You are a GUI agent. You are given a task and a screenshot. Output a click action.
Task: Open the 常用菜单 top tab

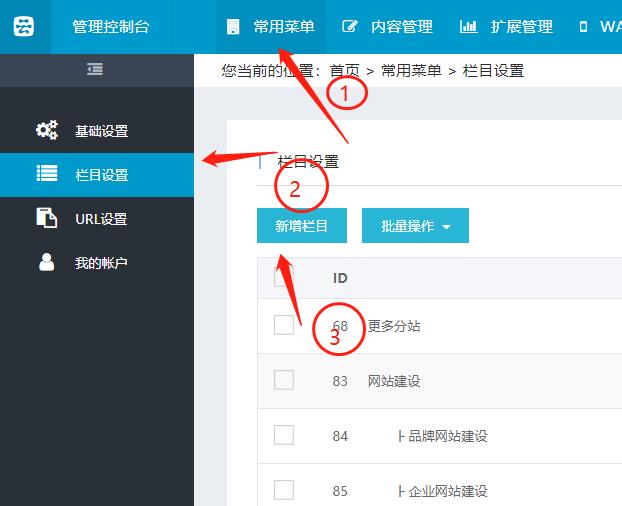[271, 27]
